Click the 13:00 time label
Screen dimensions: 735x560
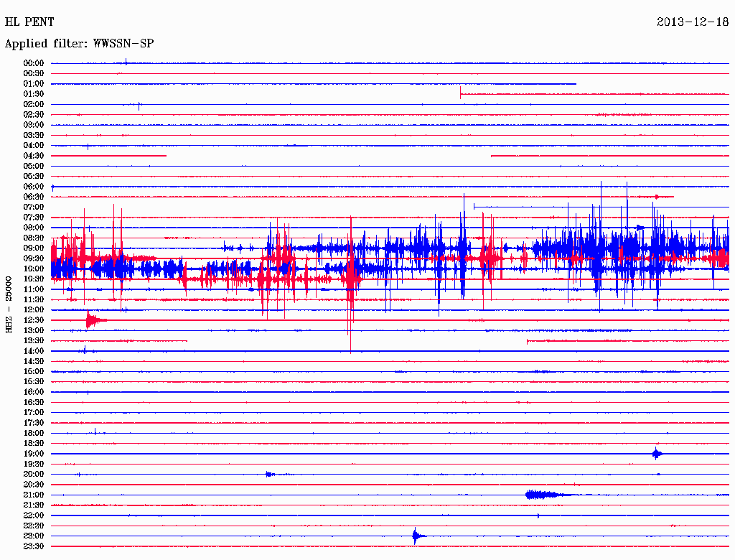coord(34,331)
